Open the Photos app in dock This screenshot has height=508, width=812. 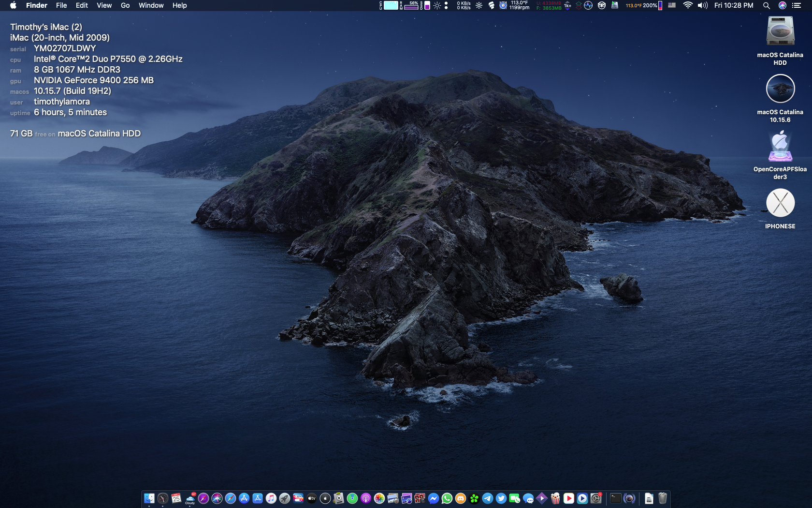pos(379,498)
